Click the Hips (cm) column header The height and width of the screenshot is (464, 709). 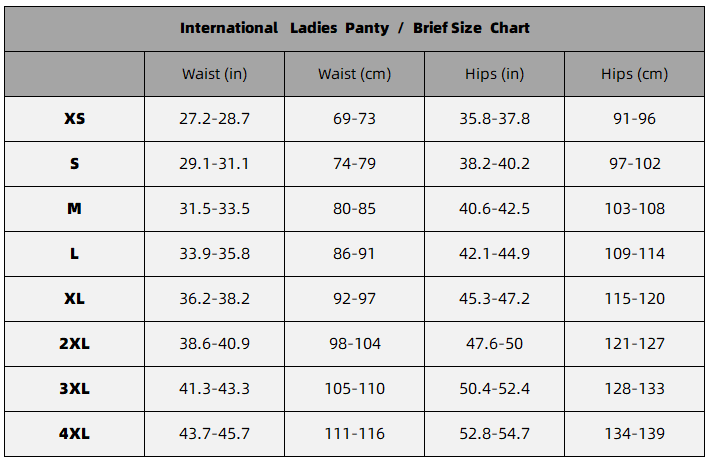(x=634, y=74)
